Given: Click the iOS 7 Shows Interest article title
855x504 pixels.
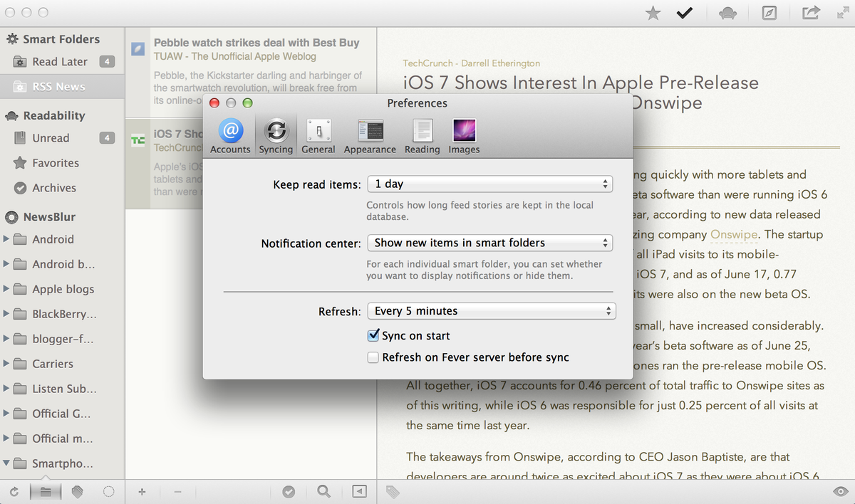Looking at the screenshot, I should (x=581, y=93).
